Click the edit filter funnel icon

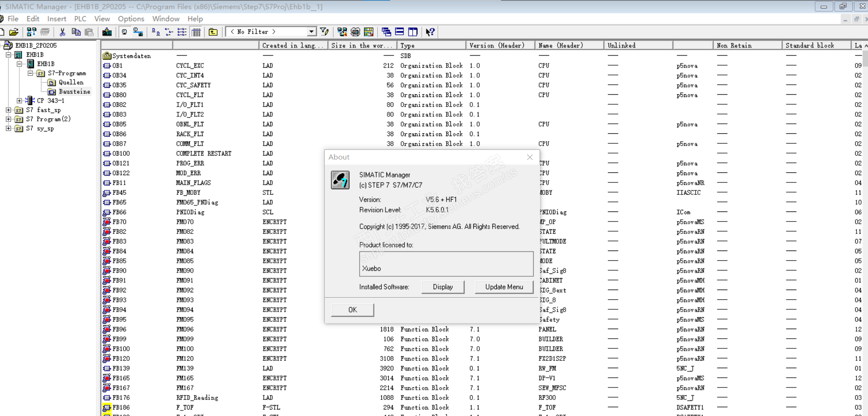(x=325, y=32)
